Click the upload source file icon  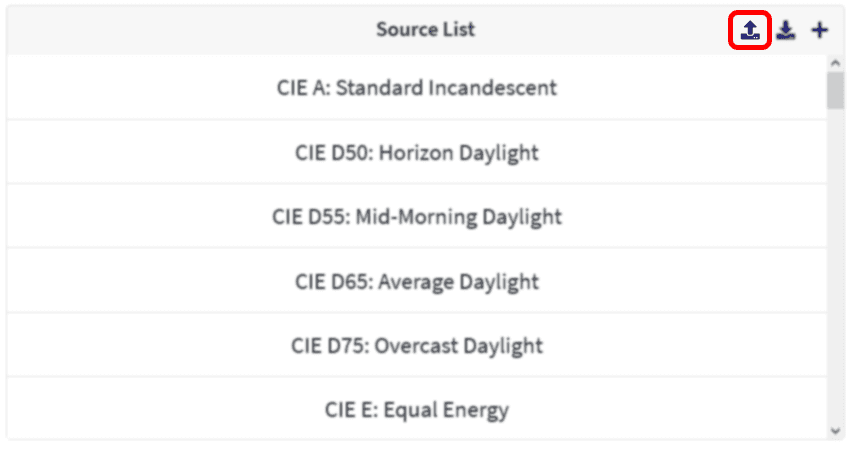[750, 30]
